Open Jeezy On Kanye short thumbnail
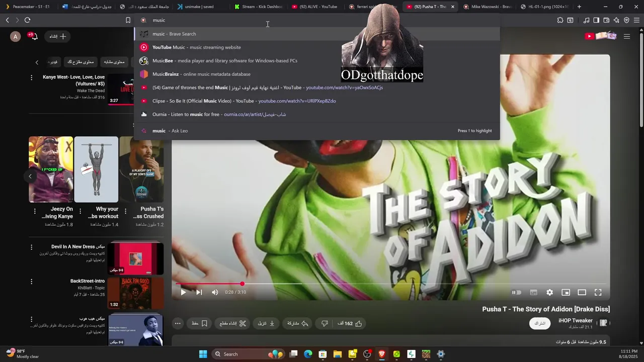The height and width of the screenshot is (362, 644). [x=51, y=169]
